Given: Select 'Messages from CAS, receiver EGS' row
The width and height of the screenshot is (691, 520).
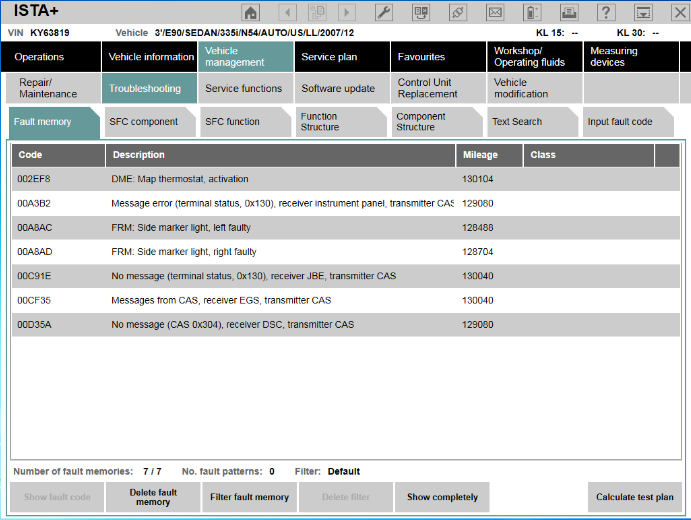Looking at the screenshot, I should pyautogui.click(x=346, y=300).
